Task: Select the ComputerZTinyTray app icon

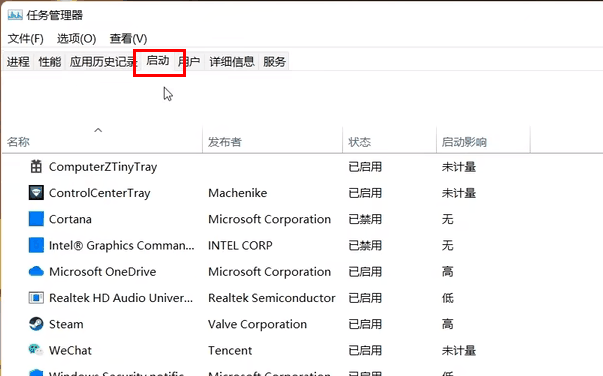Action: (x=36, y=167)
